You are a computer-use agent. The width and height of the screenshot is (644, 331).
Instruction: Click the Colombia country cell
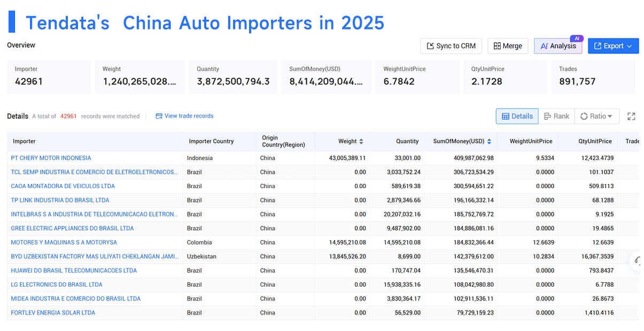[x=199, y=242]
